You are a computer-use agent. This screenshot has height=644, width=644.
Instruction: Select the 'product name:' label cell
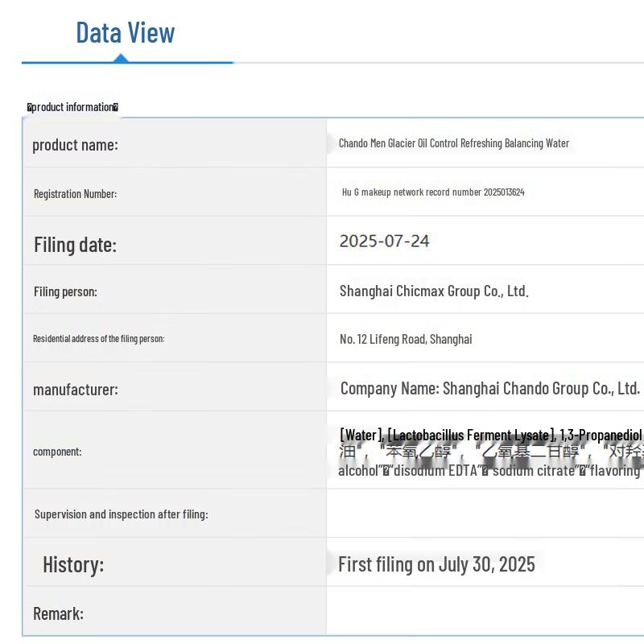(75, 145)
